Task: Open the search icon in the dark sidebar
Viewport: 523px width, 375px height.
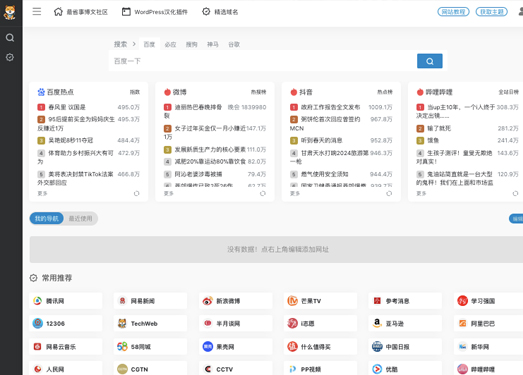Action: click(10, 38)
